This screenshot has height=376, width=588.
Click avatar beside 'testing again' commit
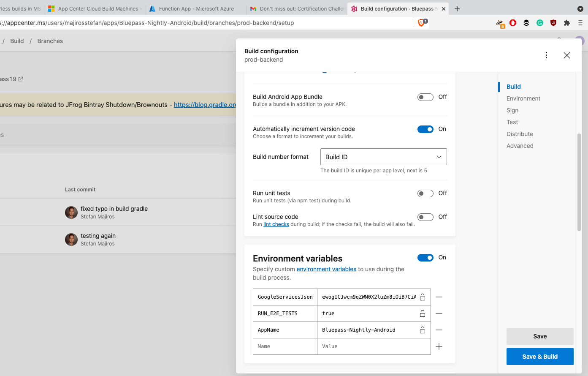coord(71,240)
